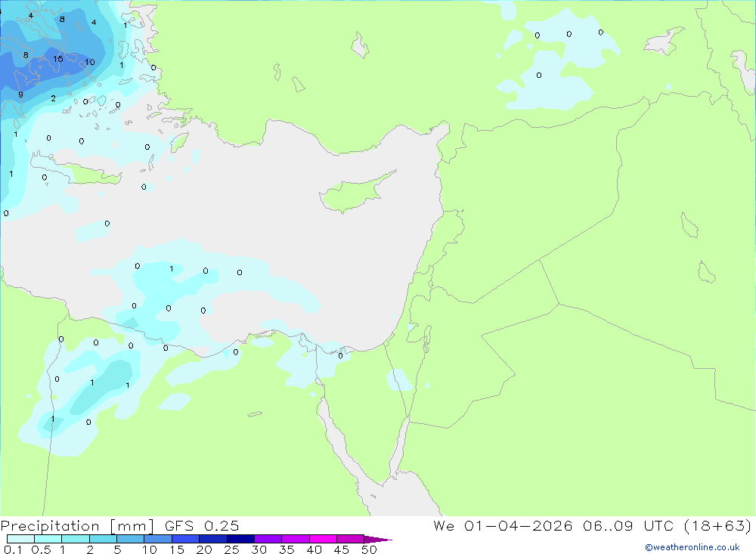The width and height of the screenshot is (756, 554).
Task: Click the '06..09 UTC' time text
Action: pyautogui.click(x=627, y=525)
